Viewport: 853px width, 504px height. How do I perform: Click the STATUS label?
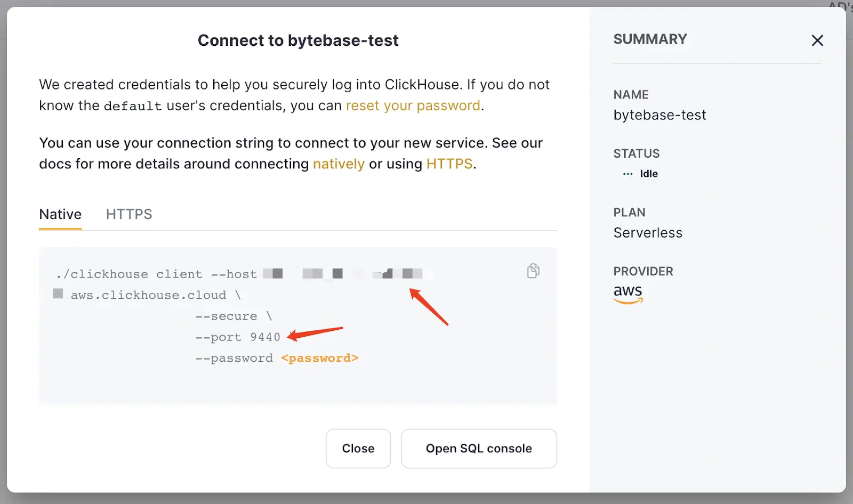637,153
